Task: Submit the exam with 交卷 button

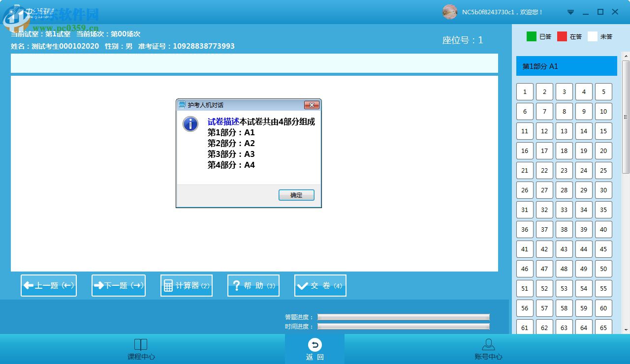Action: point(320,285)
